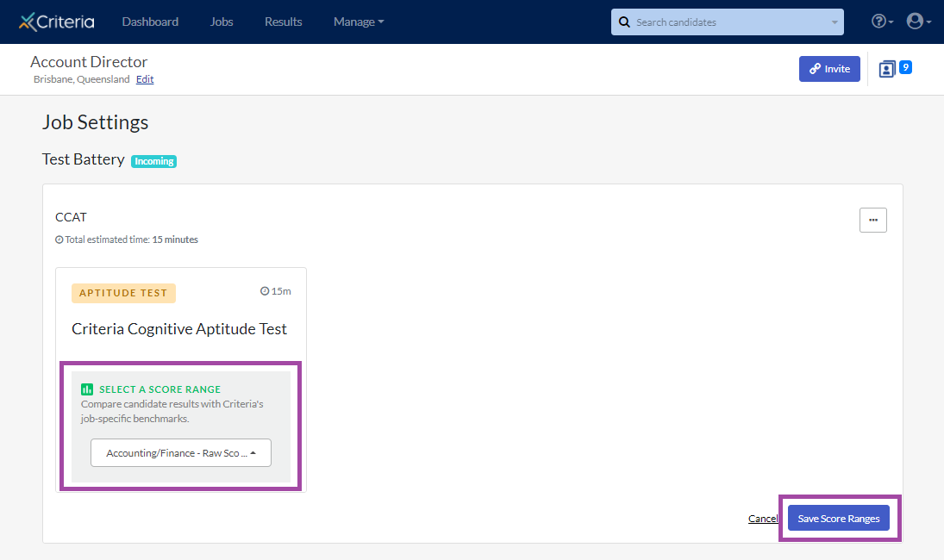Open the candidates icon with badge 9
The width and height of the screenshot is (944, 560).
pos(895,69)
